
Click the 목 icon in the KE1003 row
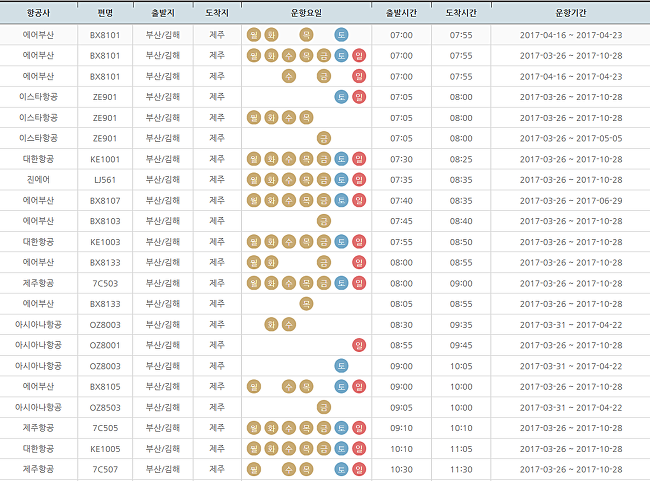[x=306, y=242]
